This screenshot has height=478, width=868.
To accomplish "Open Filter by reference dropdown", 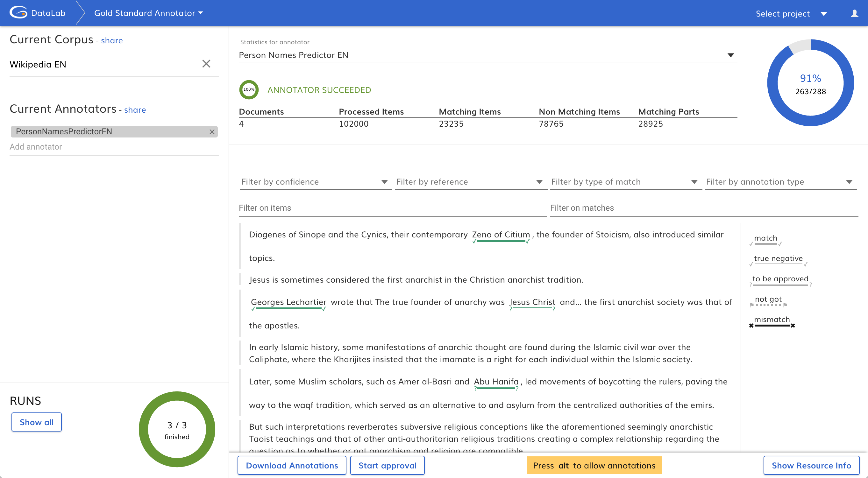I will click(x=470, y=182).
